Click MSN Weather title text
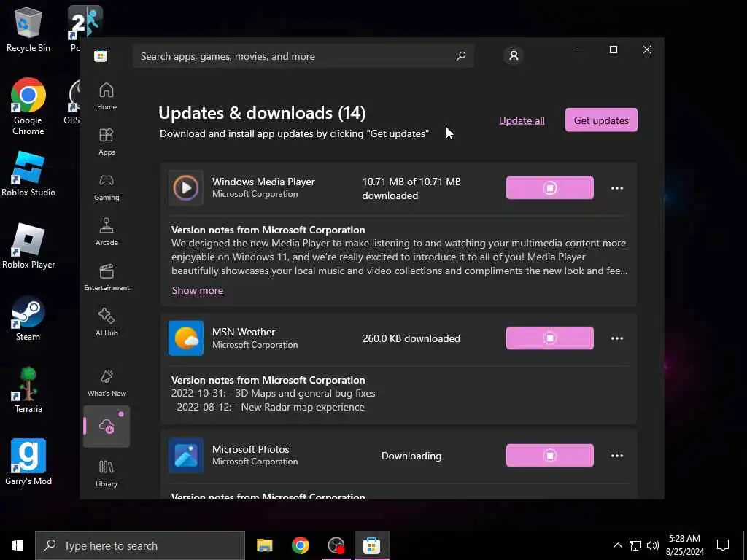Screen dimensions: 747x560 pos(244,332)
